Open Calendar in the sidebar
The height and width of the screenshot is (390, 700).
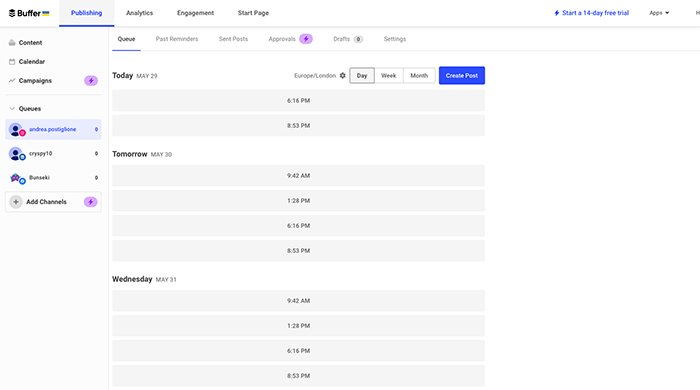(x=32, y=62)
